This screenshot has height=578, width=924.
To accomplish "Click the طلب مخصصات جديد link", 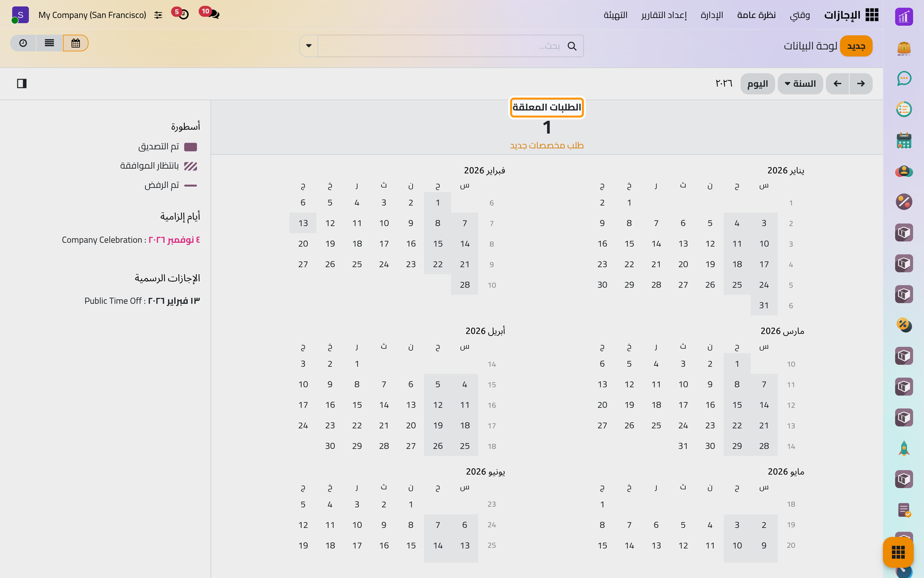I will [547, 145].
